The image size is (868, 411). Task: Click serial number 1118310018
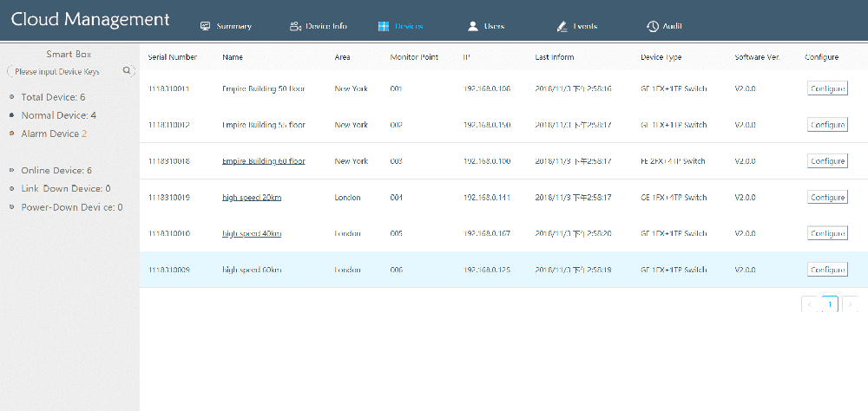(x=169, y=161)
